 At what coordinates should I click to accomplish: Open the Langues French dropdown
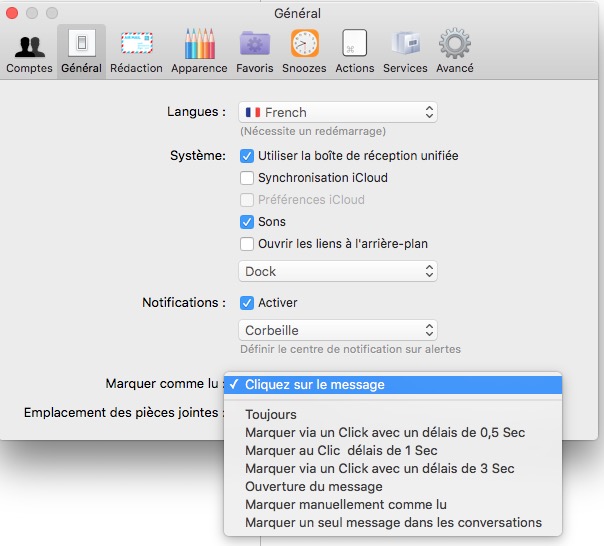coord(338,113)
